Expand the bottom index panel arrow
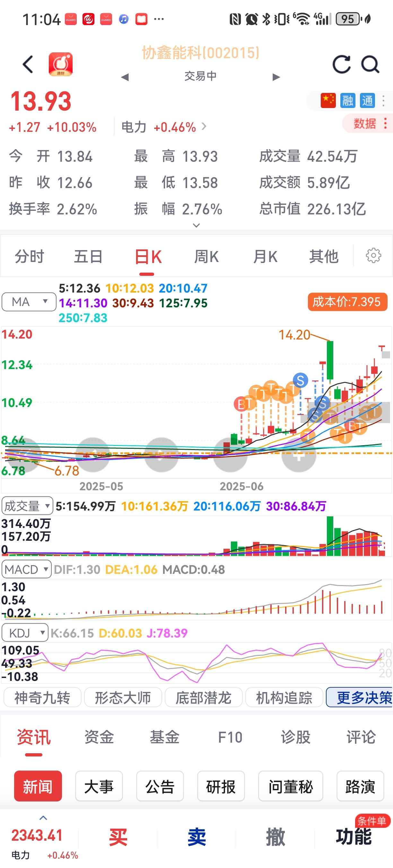Image resolution: width=393 pixels, height=868 pixels. 43,818
